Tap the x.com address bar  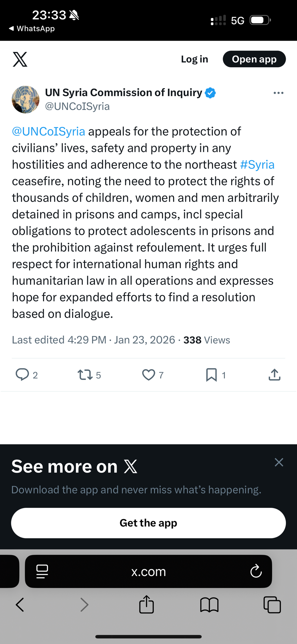pyautogui.click(x=148, y=572)
